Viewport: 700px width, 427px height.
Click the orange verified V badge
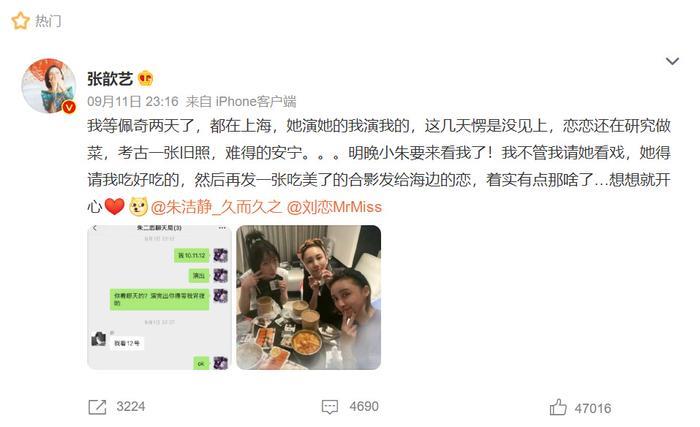[x=69, y=107]
